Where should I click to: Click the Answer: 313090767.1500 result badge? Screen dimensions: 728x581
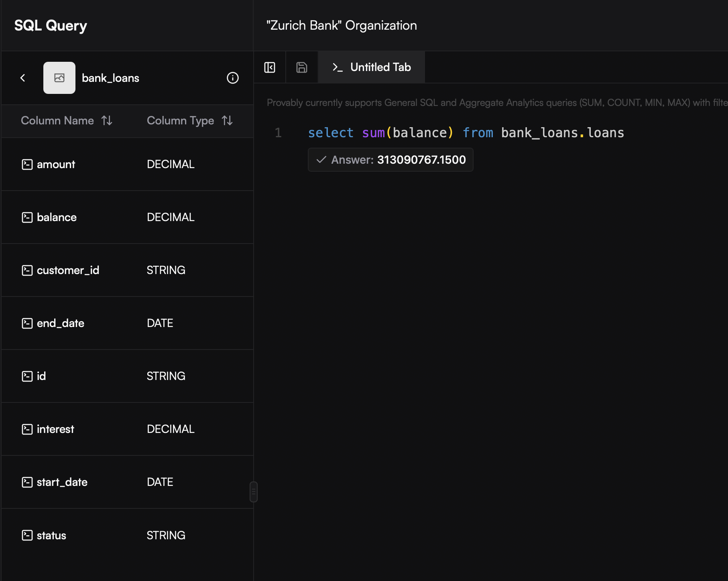[390, 159]
